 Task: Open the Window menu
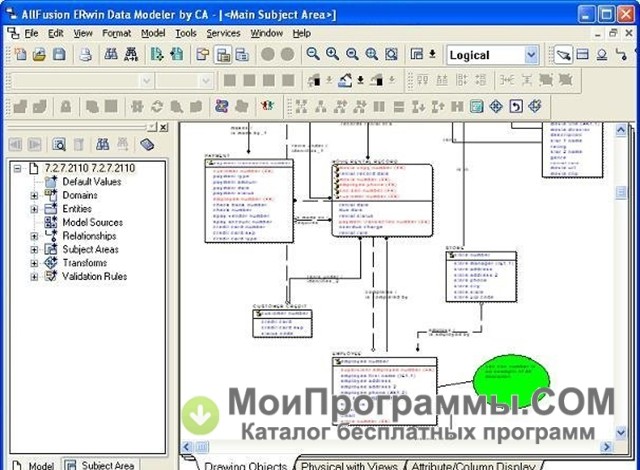(267, 33)
